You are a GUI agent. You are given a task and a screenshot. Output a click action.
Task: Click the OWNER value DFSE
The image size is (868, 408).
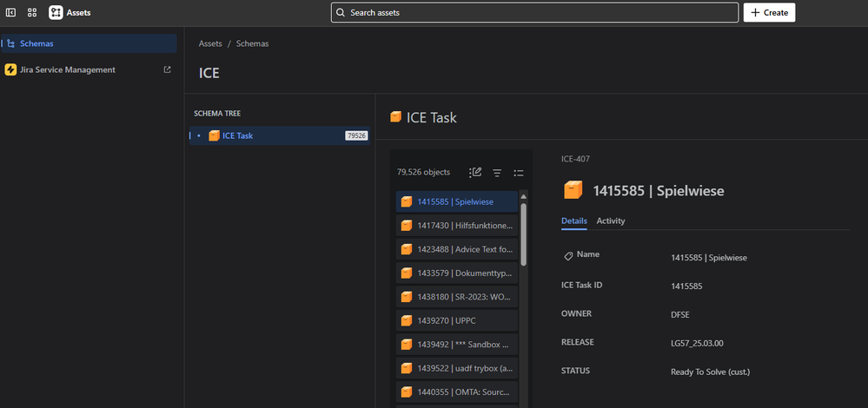tap(679, 314)
